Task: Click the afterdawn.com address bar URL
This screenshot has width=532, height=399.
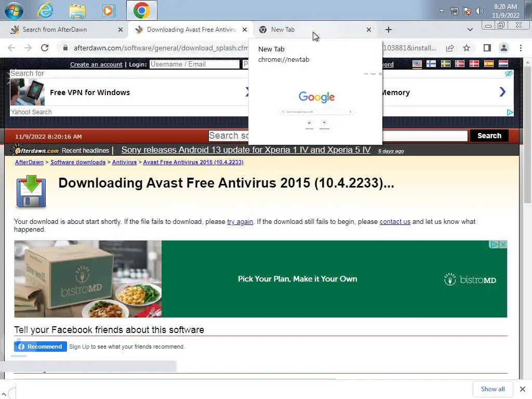Action: [161, 48]
